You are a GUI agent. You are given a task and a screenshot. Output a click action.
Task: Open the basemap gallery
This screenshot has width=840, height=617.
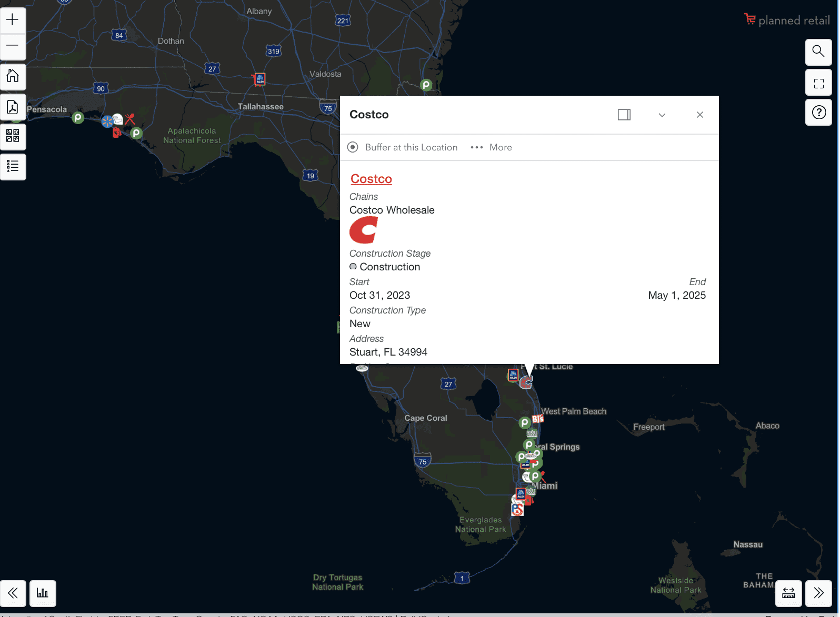pos(13,136)
